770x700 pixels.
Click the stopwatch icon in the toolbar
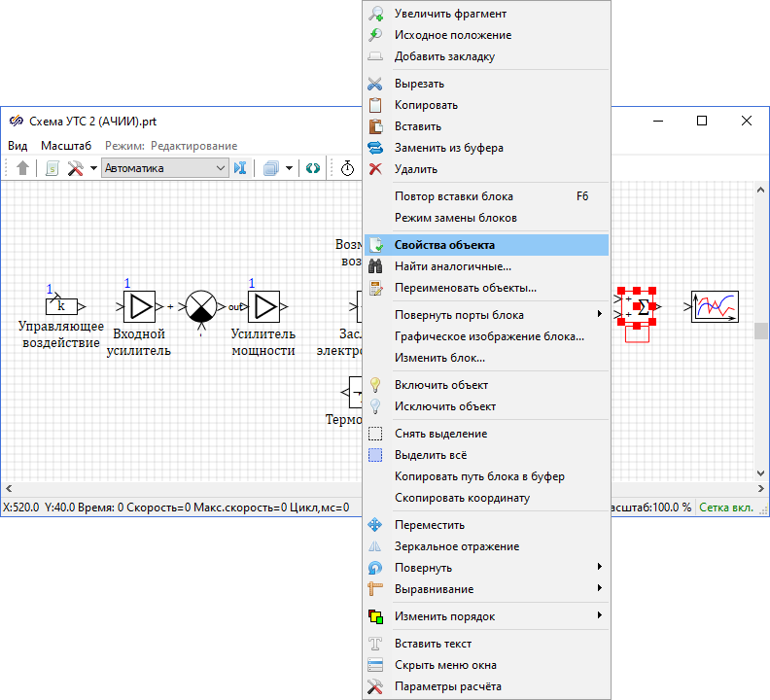(347, 168)
